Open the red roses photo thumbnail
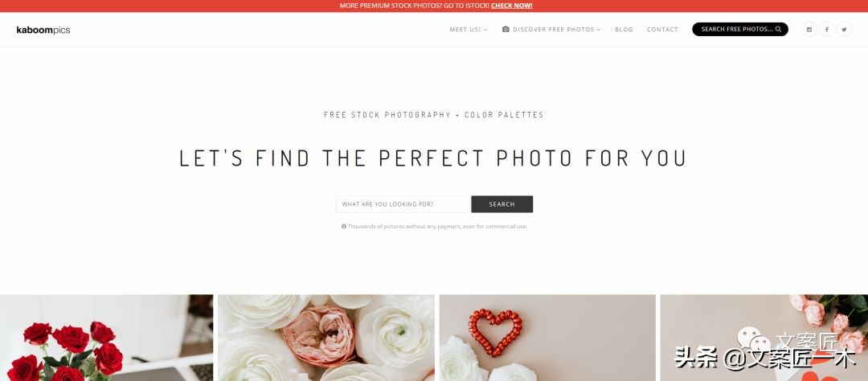This screenshot has width=868, height=381. click(106, 338)
